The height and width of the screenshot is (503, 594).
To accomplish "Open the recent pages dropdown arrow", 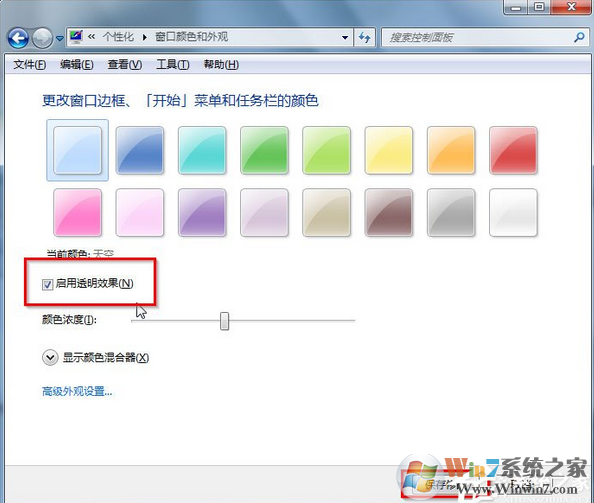I will pos(59,38).
